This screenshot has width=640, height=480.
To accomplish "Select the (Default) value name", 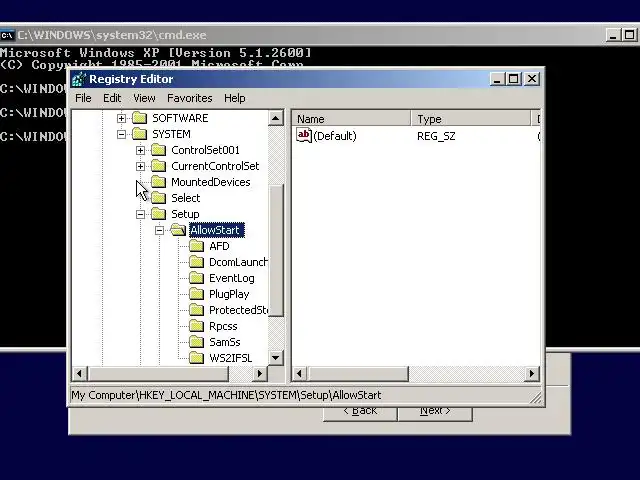I will click(x=335, y=136).
